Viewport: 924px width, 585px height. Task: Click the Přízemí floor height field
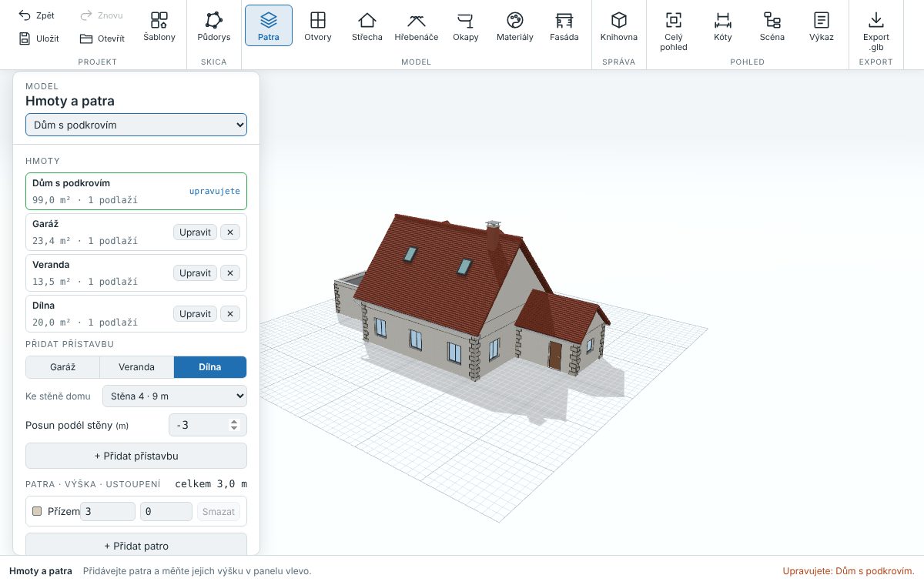pyautogui.click(x=108, y=511)
